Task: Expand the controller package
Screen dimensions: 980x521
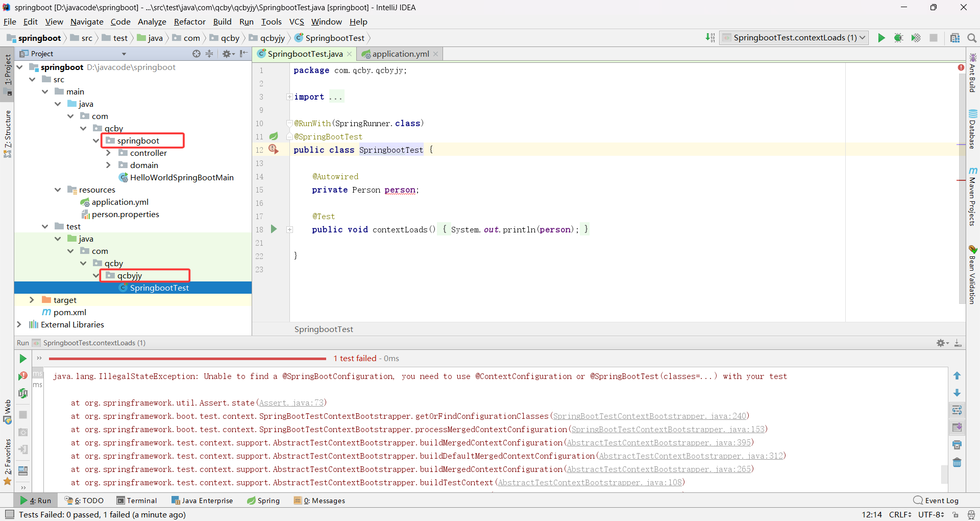Action: click(x=108, y=153)
